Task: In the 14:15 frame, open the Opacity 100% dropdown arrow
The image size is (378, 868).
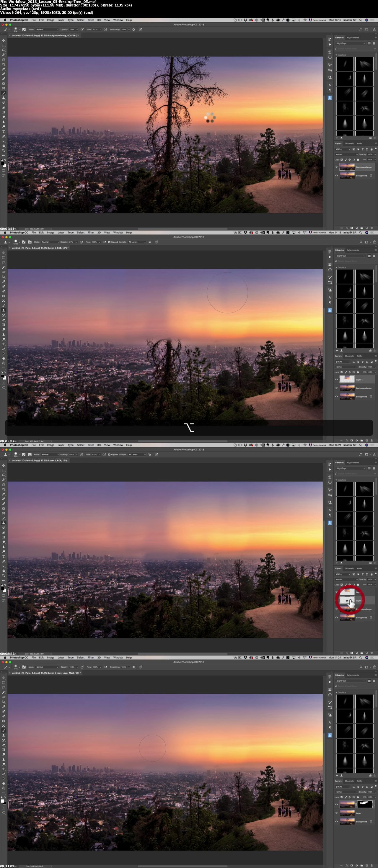Action: click(x=77, y=30)
